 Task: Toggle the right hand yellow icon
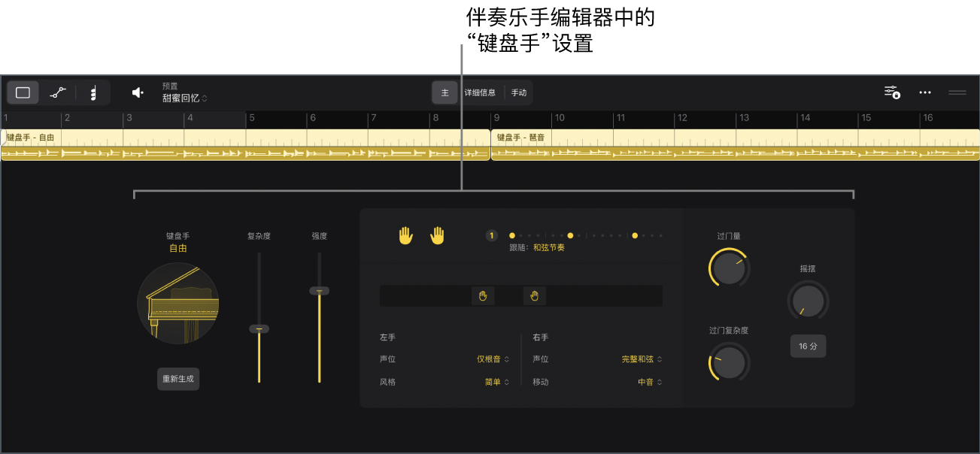(x=438, y=236)
